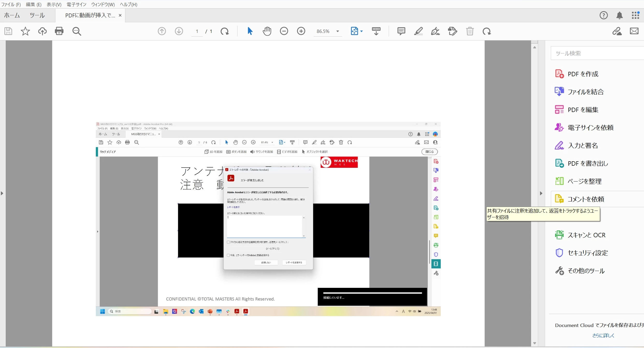Open the notifications bell
Image resolution: width=644 pixels, height=348 pixels.
pos(619,15)
